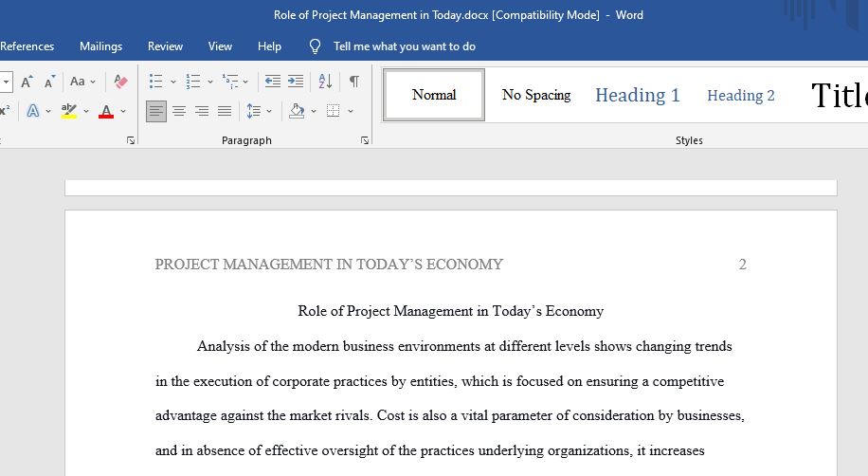
Task: Apply the Heading 1 style
Action: [637, 95]
